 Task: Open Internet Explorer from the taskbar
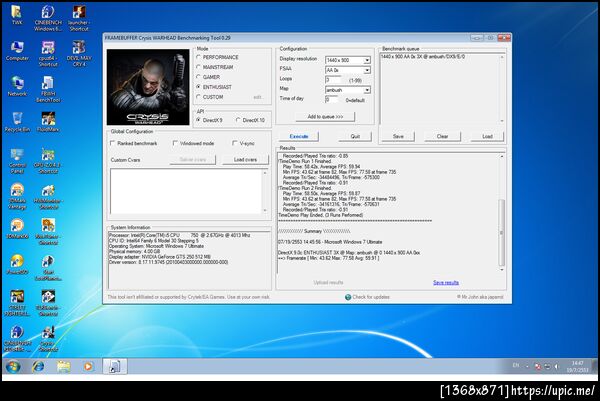tap(38, 367)
